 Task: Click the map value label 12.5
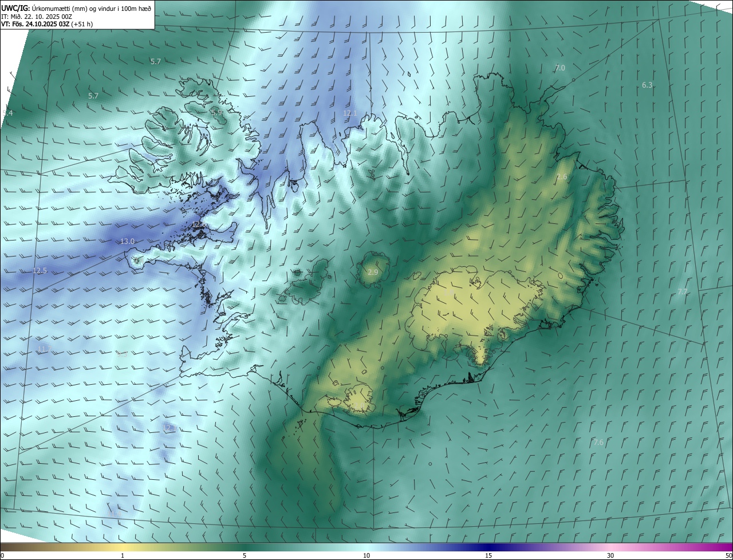point(40,270)
